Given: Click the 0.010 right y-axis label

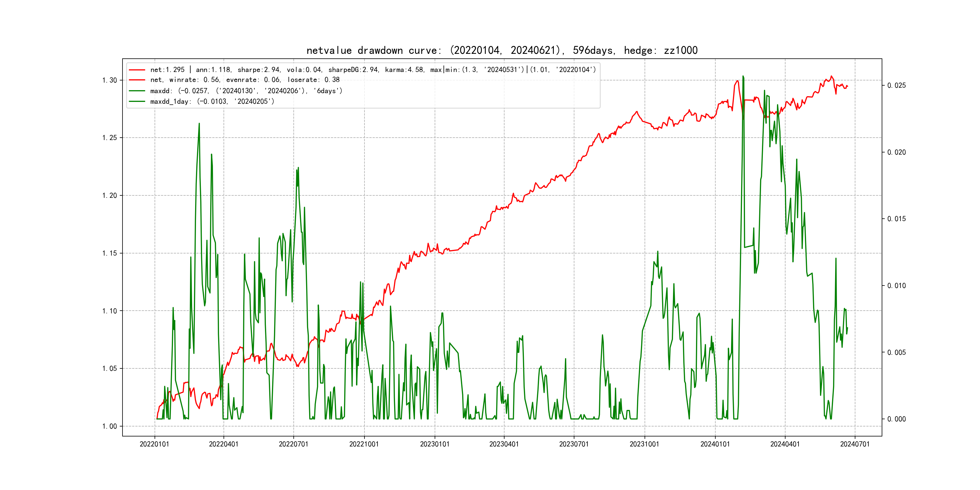Looking at the screenshot, I should (x=896, y=286).
